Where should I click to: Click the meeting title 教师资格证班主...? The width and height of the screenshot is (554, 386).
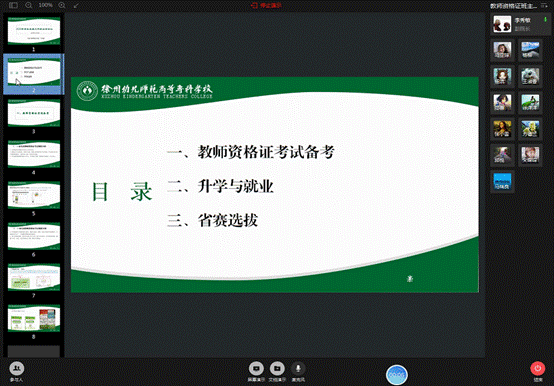513,6
